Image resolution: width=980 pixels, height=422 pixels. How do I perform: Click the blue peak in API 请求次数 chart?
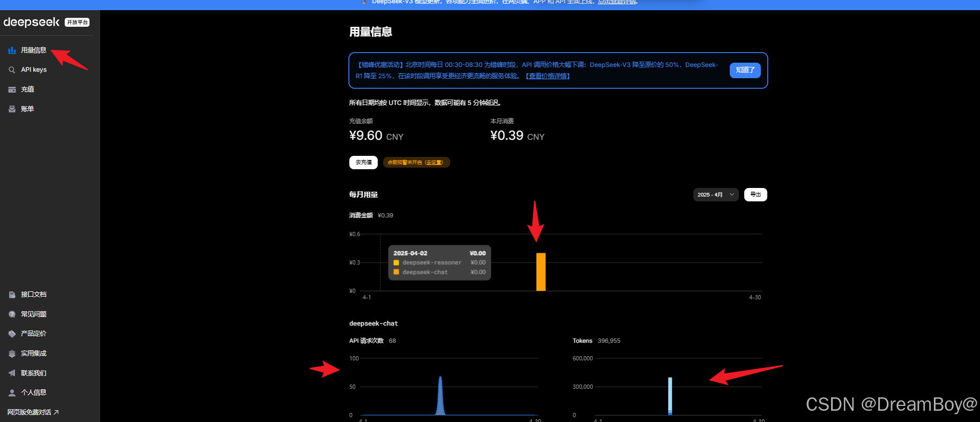pos(440,395)
